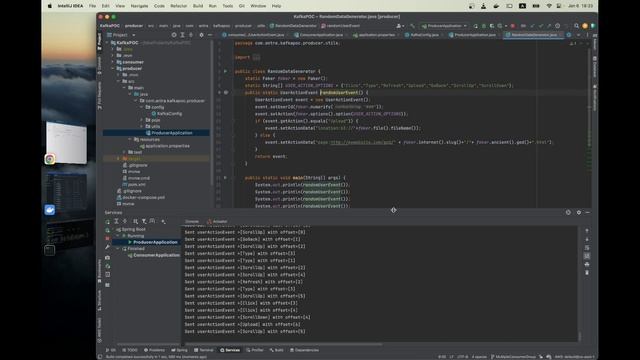
Task: Select ConsumerApplication in Services tree
Action: coord(153,255)
